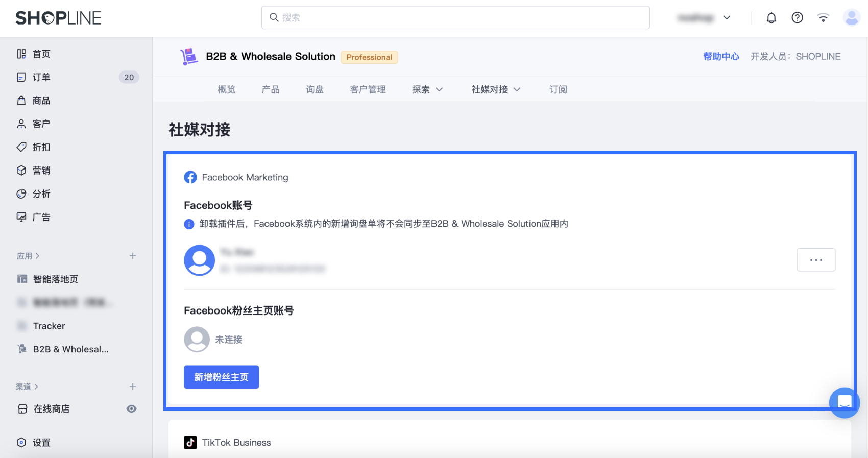Open the notifications bell
This screenshot has width=868, height=458.
pyautogui.click(x=771, y=18)
